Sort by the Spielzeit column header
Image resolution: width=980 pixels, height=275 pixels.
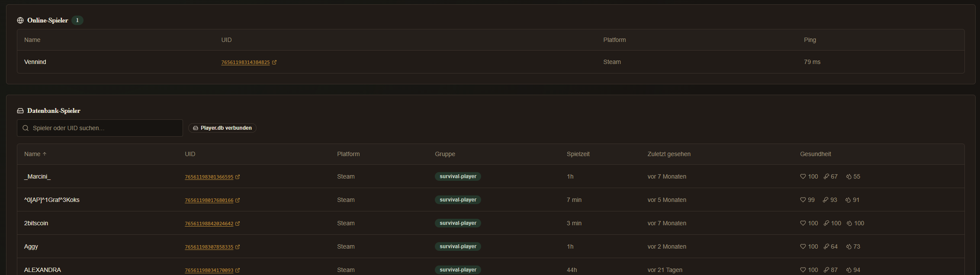pyautogui.click(x=578, y=154)
